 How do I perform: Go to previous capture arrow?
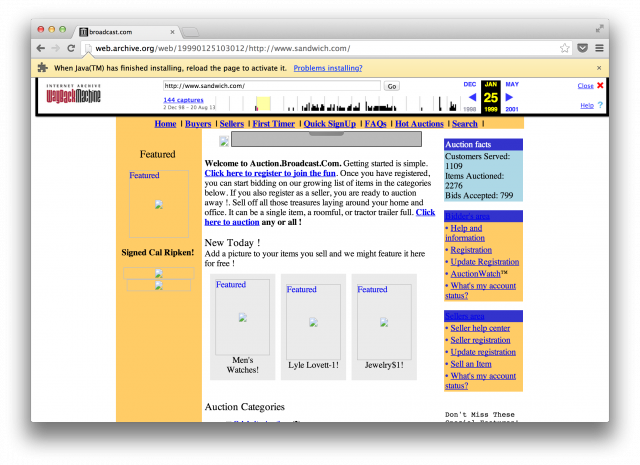tap(472, 97)
